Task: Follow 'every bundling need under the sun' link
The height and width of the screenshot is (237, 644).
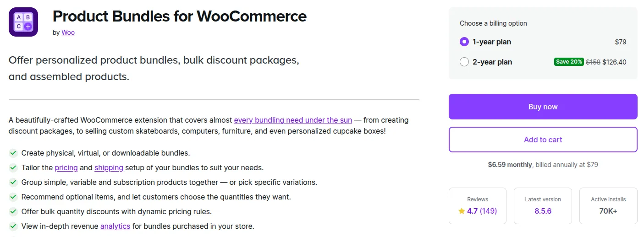Action: [293, 120]
